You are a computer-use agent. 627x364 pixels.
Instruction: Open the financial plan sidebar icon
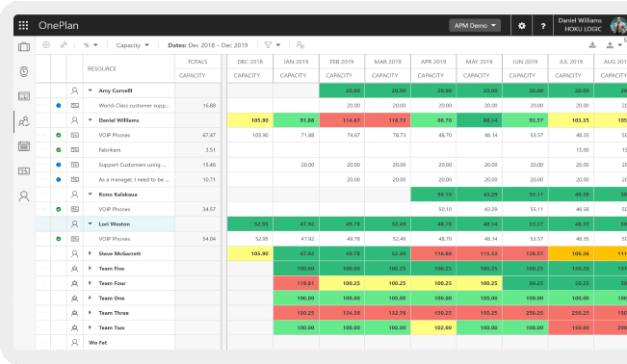pyautogui.click(x=24, y=170)
